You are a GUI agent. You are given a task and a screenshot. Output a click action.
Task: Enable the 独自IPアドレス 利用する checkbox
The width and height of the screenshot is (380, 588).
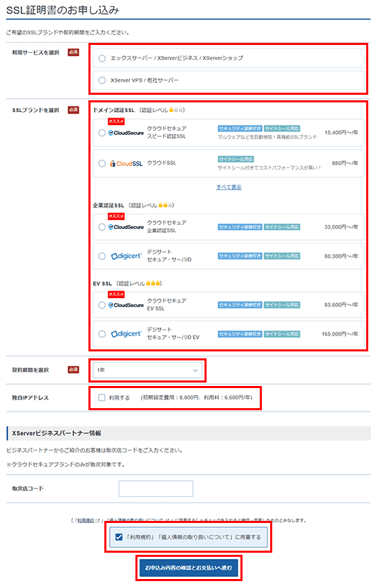(102, 398)
